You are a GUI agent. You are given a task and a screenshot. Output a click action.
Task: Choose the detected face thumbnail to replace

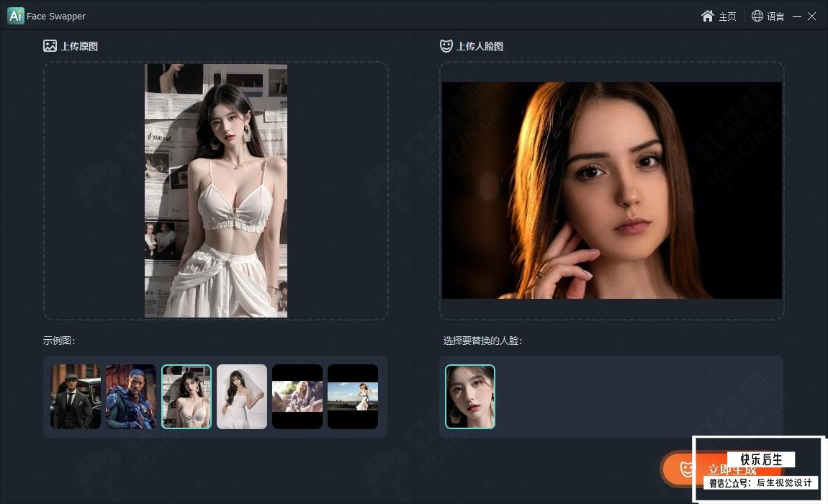coord(470,396)
